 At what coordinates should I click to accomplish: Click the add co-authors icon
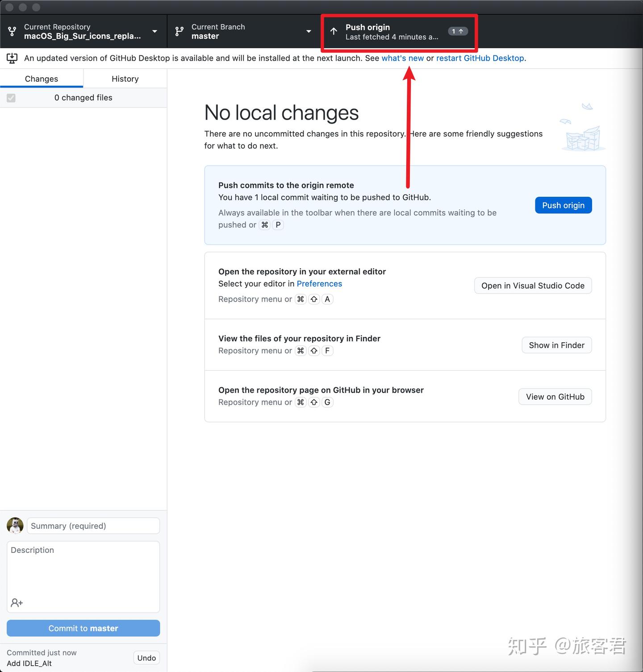coord(17,603)
